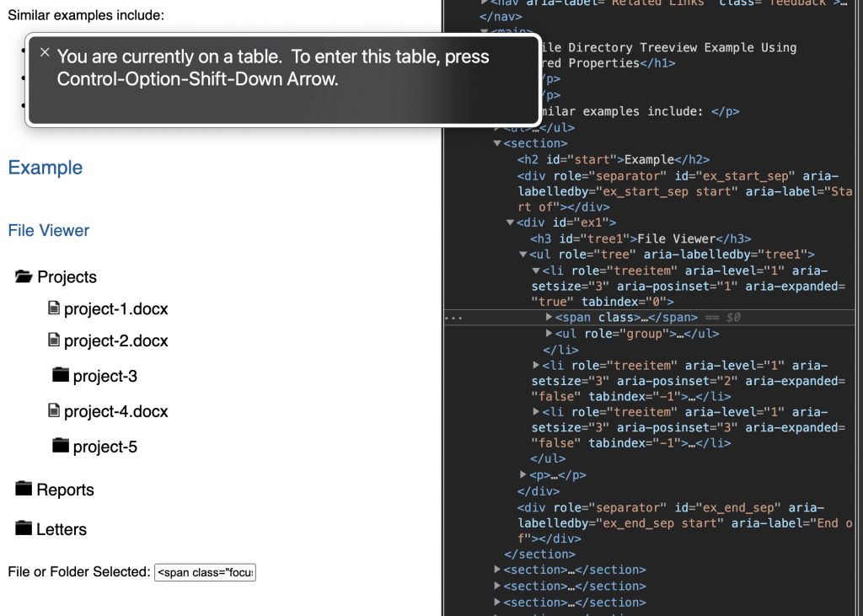863x616 pixels.
Task: Expand the third collapsed section node
Action: pos(497,602)
